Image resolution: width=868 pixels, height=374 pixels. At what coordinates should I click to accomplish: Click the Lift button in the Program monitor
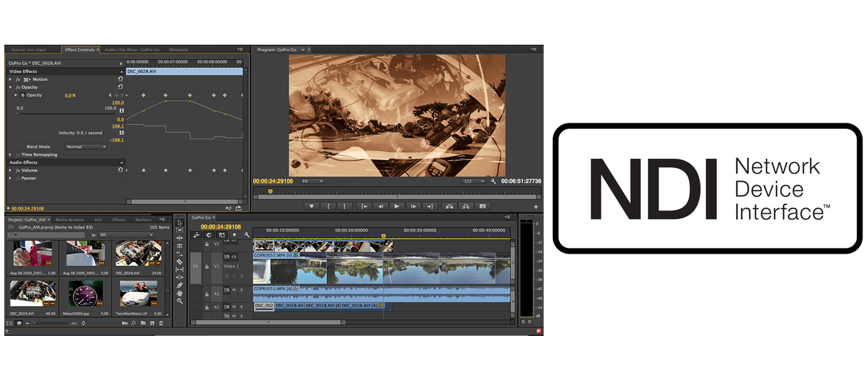click(450, 206)
